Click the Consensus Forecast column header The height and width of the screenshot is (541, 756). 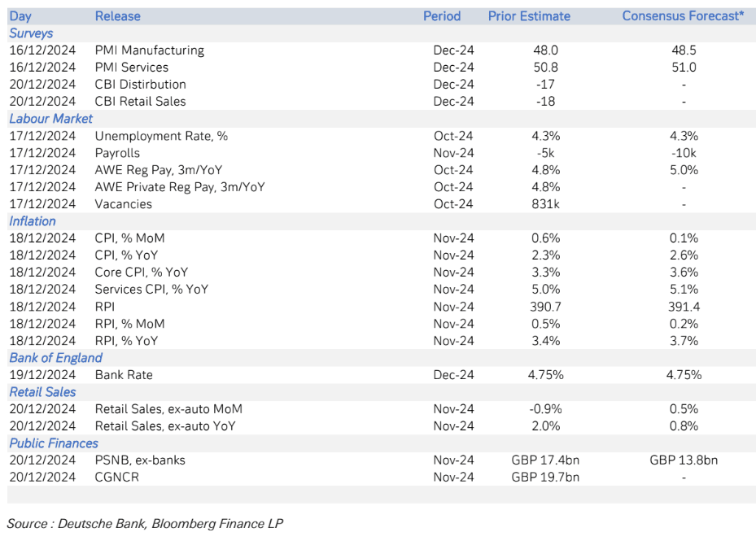point(683,16)
